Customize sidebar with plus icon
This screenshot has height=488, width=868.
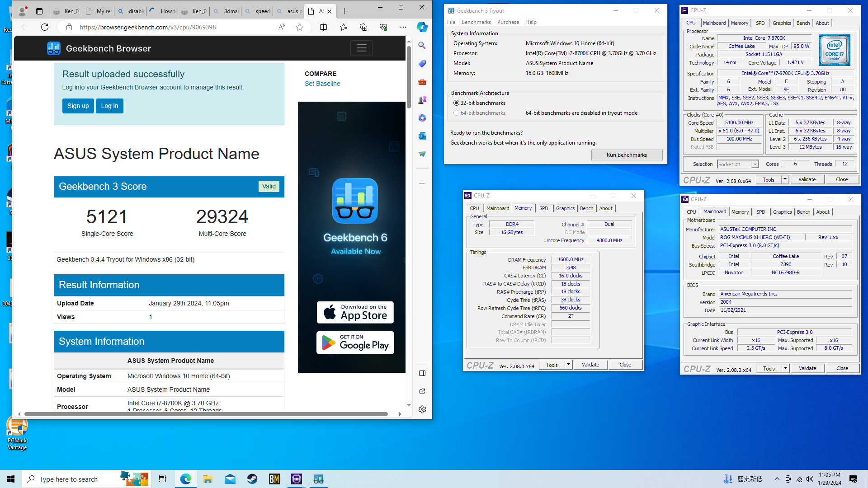(422, 183)
